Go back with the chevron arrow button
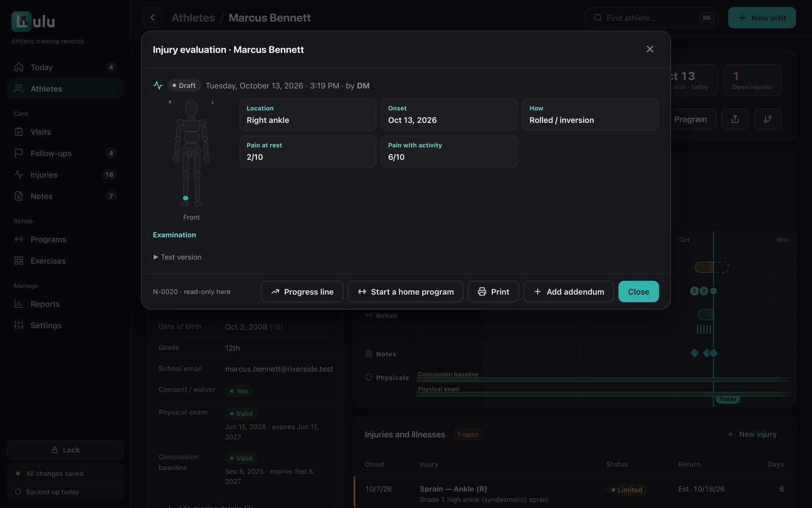The width and height of the screenshot is (812, 508). pyautogui.click(x=152, y=18)
